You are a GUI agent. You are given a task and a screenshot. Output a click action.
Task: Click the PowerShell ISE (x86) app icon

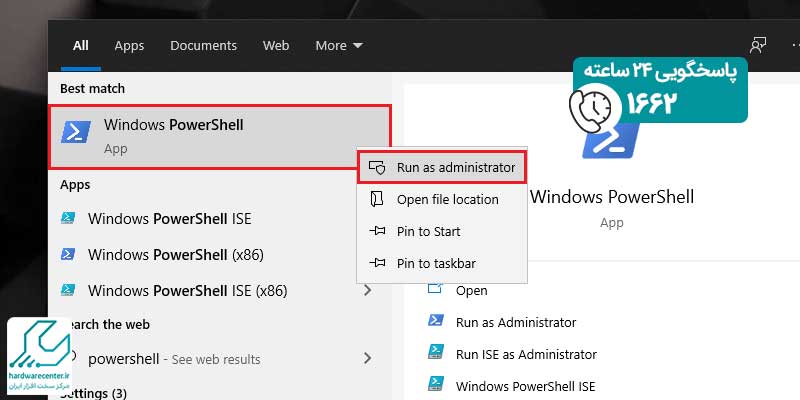pos(68,290)
